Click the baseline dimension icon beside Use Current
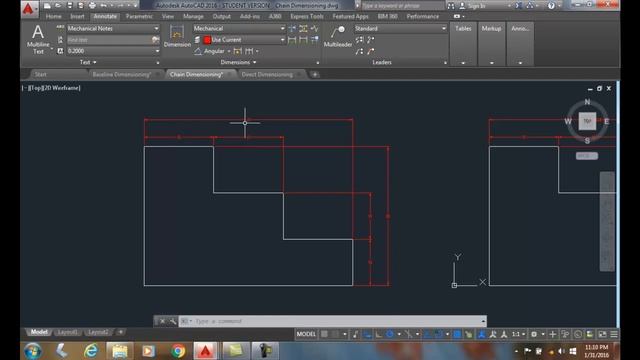 click(292, 40)
